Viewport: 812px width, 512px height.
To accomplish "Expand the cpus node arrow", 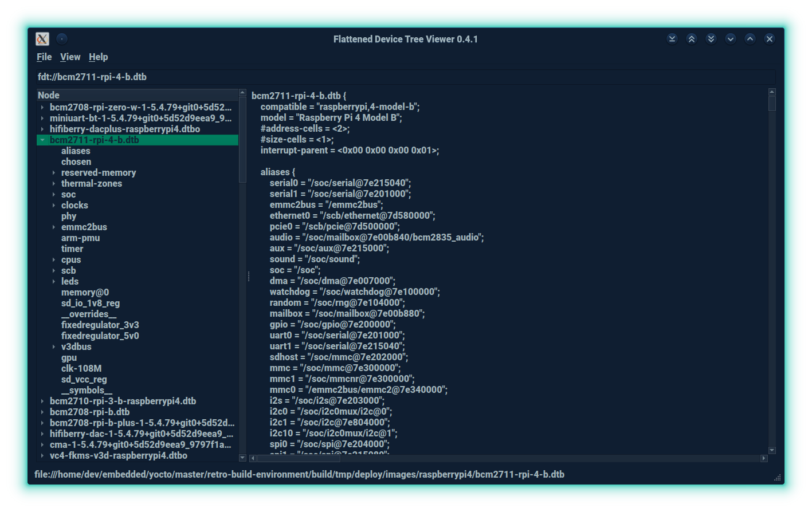I will pos(54,259).
